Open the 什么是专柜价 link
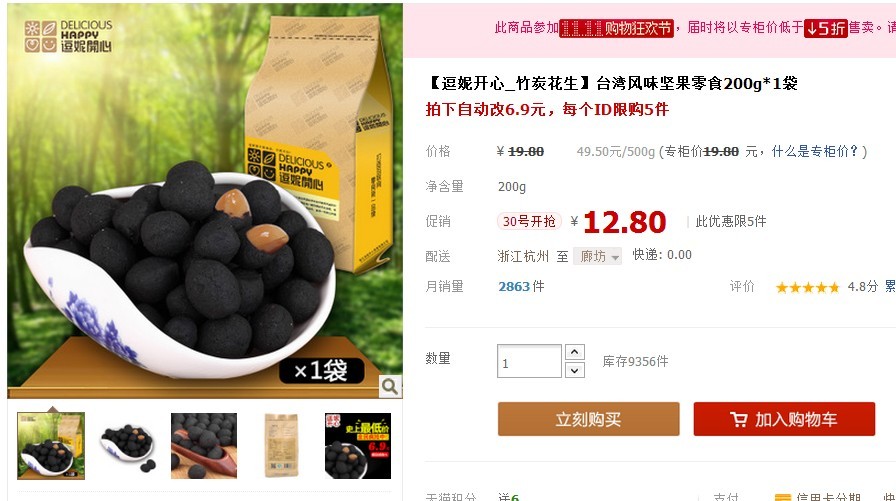 click(x=815, y=151)
